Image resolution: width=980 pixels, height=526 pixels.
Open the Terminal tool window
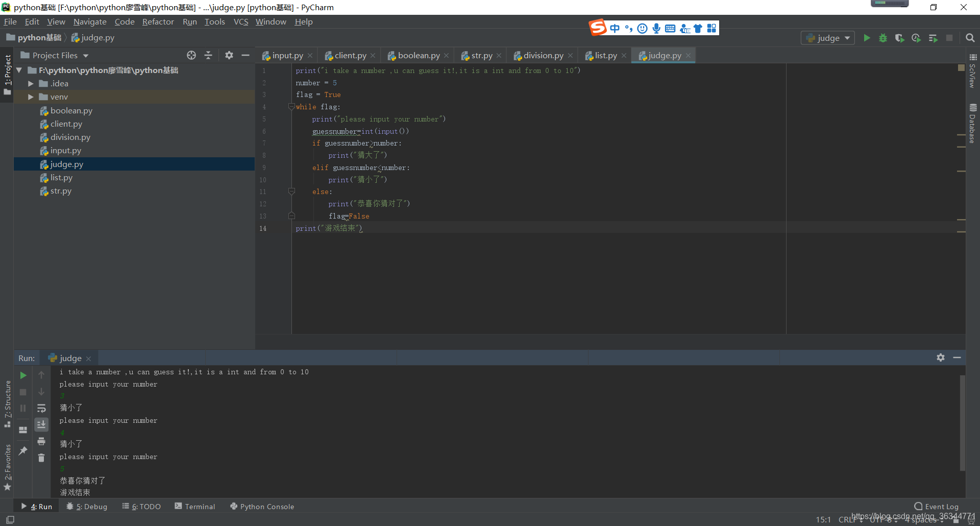point(195,506)
